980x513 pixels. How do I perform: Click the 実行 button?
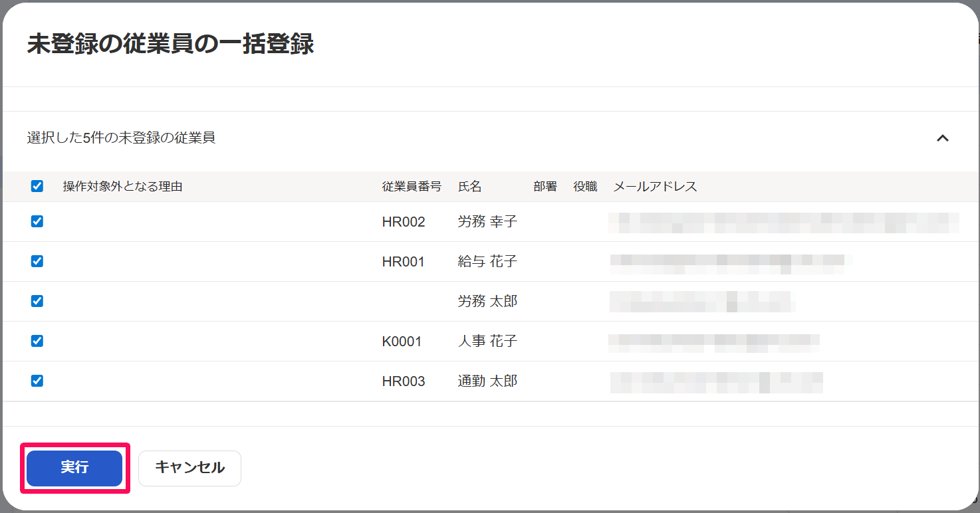click(74, 468)
